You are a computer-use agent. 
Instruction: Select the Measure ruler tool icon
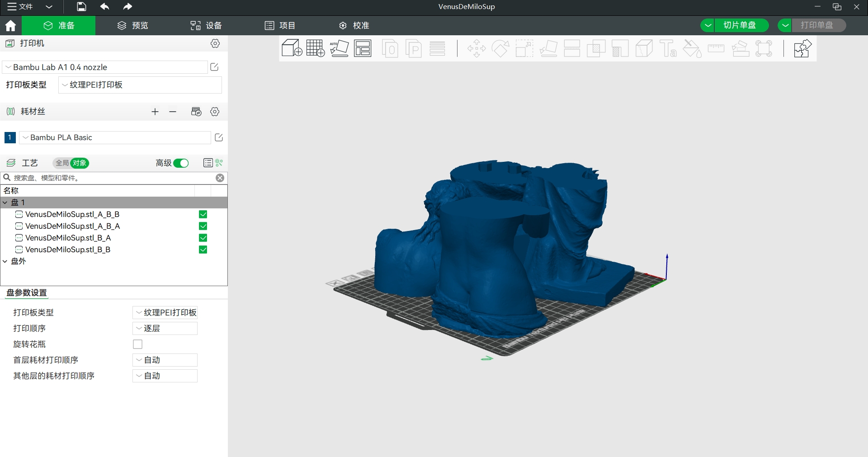point(716,48)
